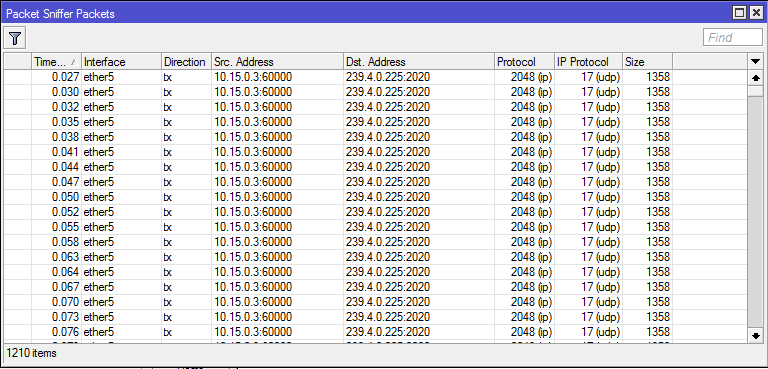The image size is (768, 369).
Task: Maximize the Packet Sniffer Packets window
Action: click(740, 13)
